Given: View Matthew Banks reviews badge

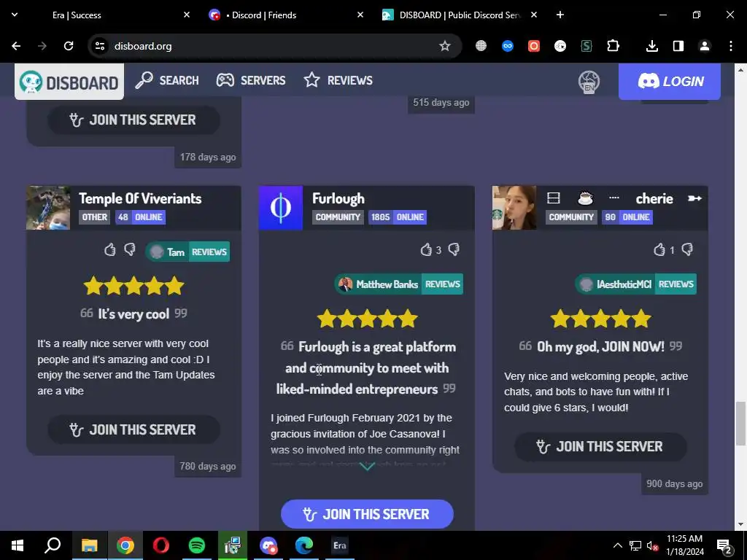Looking at the screenshot, I should pyautogui.click(x=399, y=284).
